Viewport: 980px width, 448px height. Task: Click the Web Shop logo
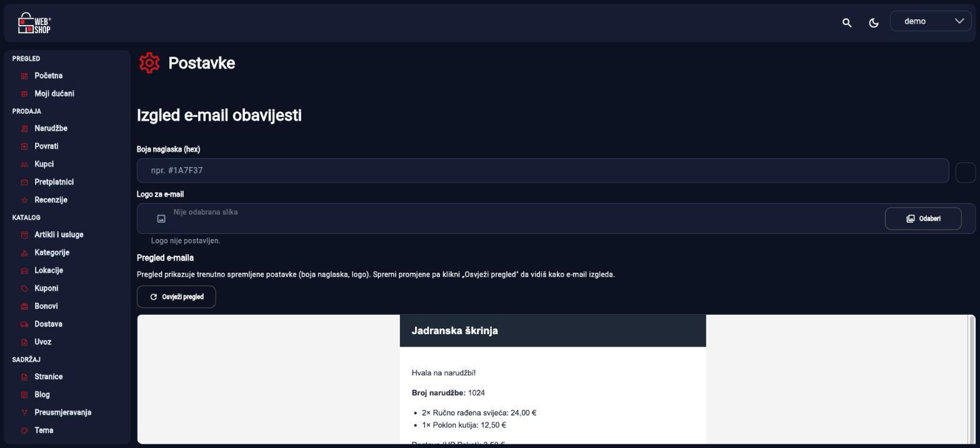(34, 23)
